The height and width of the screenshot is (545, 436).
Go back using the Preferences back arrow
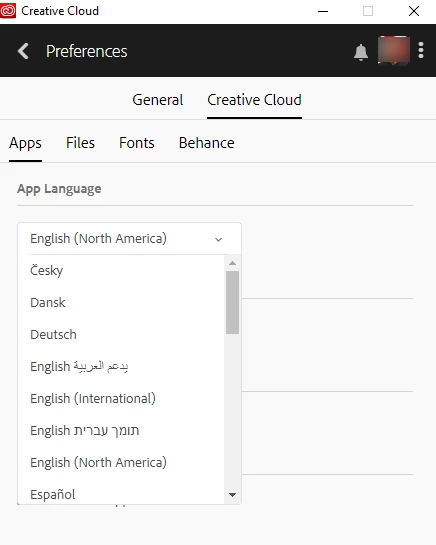[x=23, y=51]
